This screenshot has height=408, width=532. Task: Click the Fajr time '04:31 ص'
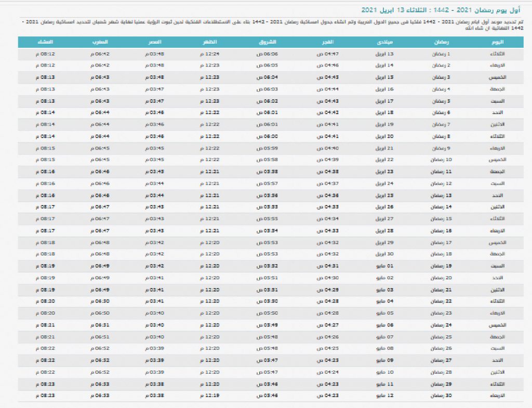328,266
